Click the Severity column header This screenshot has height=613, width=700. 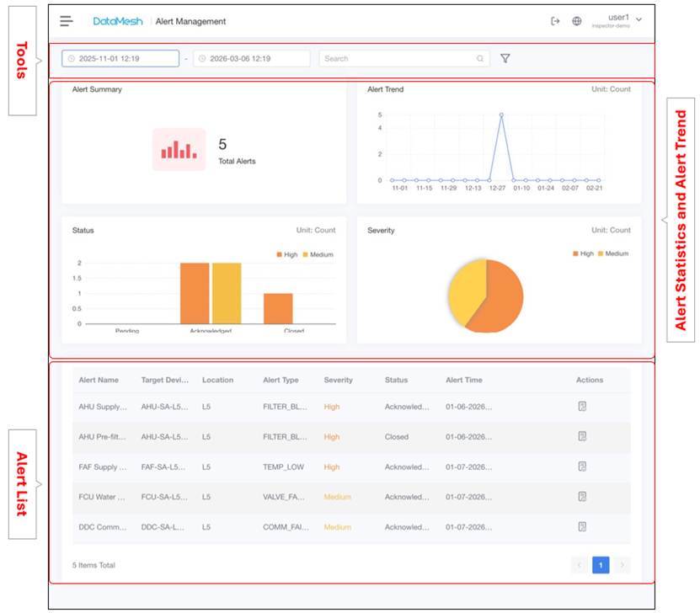pos(338,380)
